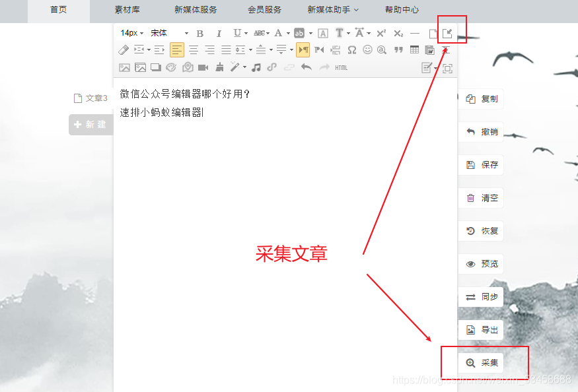Insert a single image
The width and height of the screenshot is (578, 392).
(124, 67)
